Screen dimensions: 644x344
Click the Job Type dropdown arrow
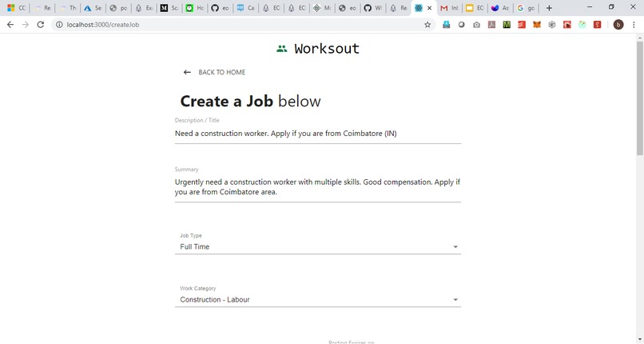coord(455,247)
